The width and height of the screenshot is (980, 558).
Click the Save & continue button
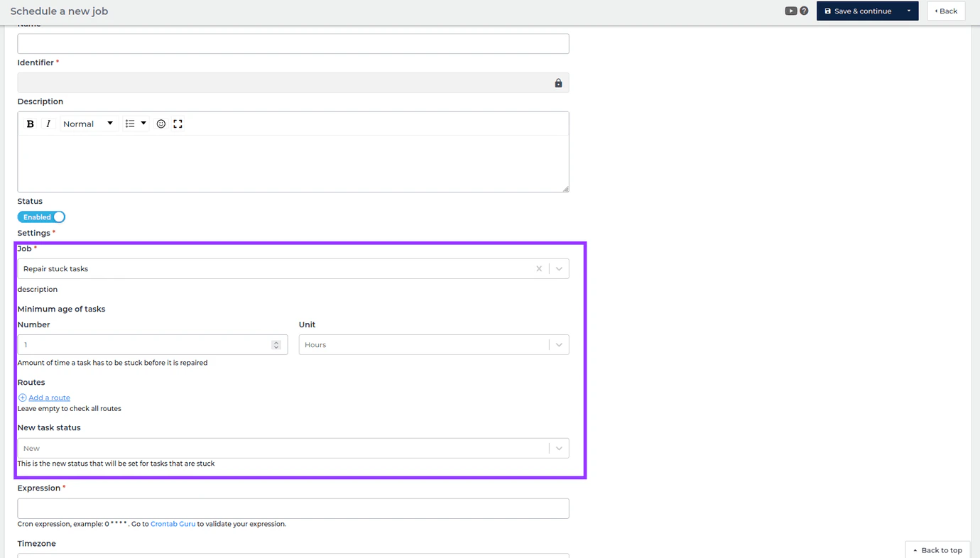(859, 11)
